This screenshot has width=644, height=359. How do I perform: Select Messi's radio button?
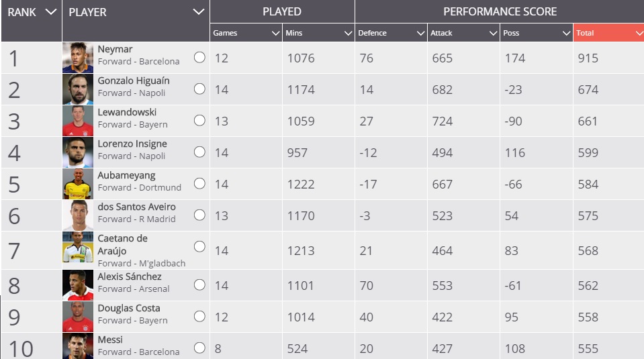pyautogui.click(x=199, y=348)
